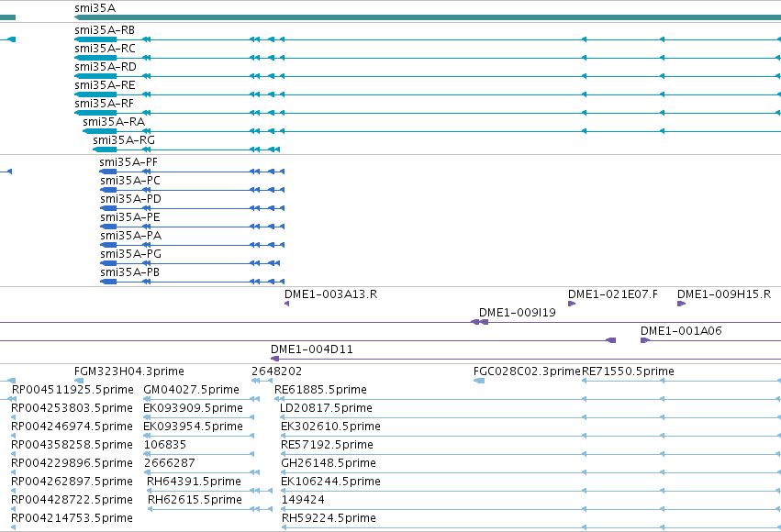Click the DME1-009H15.R feature label

click(724, 294)
